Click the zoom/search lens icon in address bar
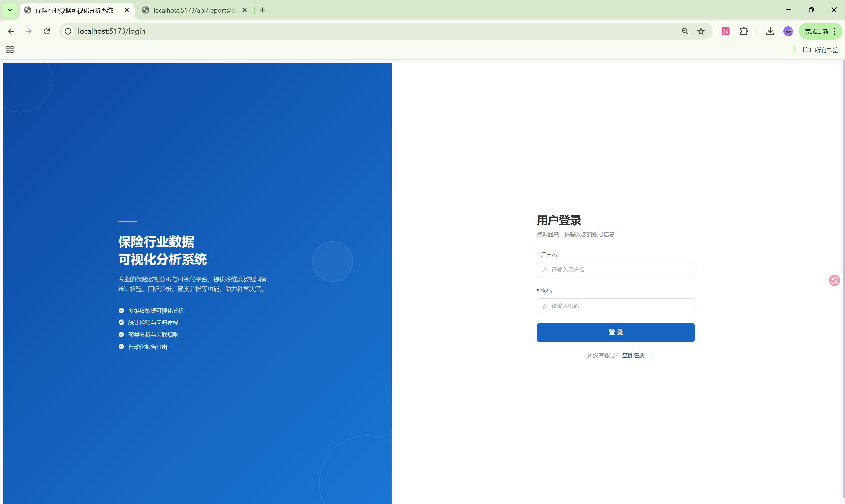The height and width of the screenshot is (504, 845). (x=685, y=31)
